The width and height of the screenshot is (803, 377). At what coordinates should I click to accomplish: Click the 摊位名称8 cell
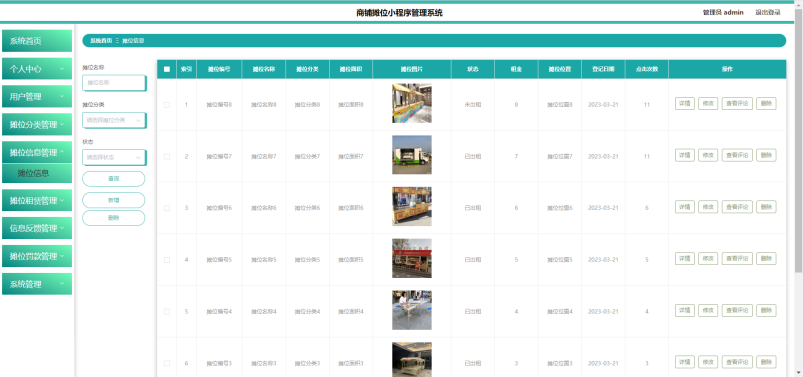(x=264, y=104)
